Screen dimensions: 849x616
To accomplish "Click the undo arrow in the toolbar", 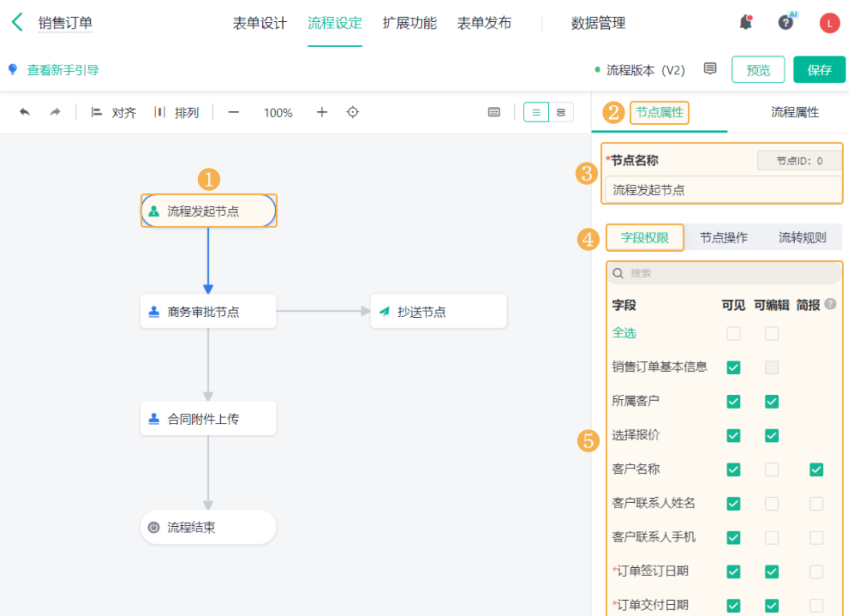I will click(25, 112).
